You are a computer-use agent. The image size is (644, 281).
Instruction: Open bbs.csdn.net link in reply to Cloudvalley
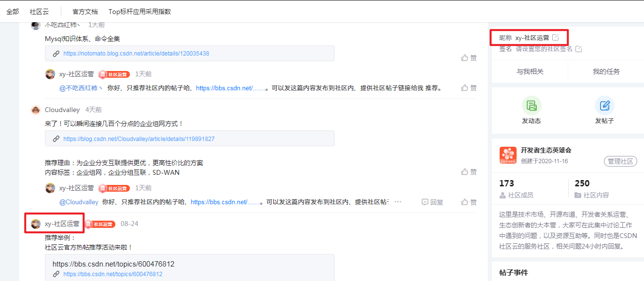[225, 202]
